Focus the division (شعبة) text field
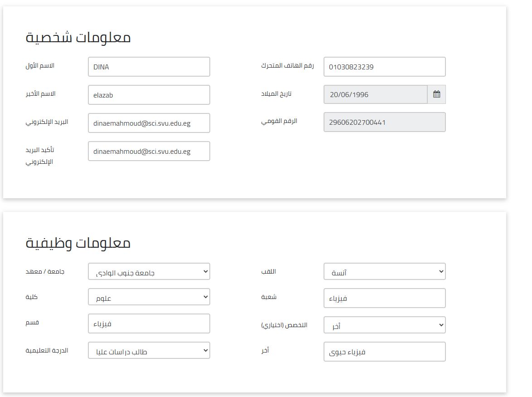 [x=384, y=298]
